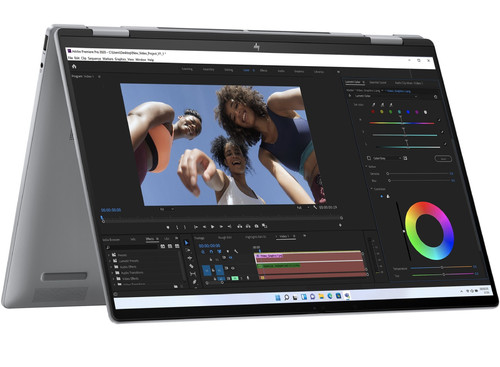The height and width of the screenshot is (367, 500).
Task: Open the Program monitor button editor plus
Action: click(x=340, y=225)
